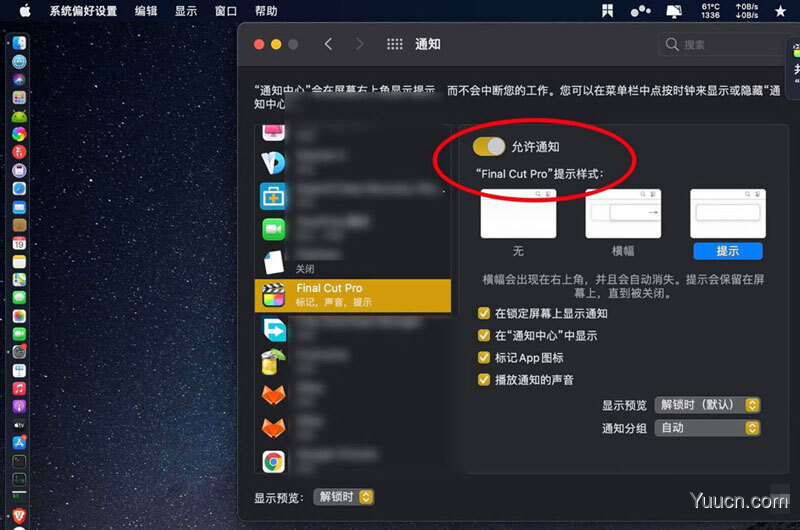Uncheck 标记App图标 checkbox
800x530 pixels.
point(485,358)
